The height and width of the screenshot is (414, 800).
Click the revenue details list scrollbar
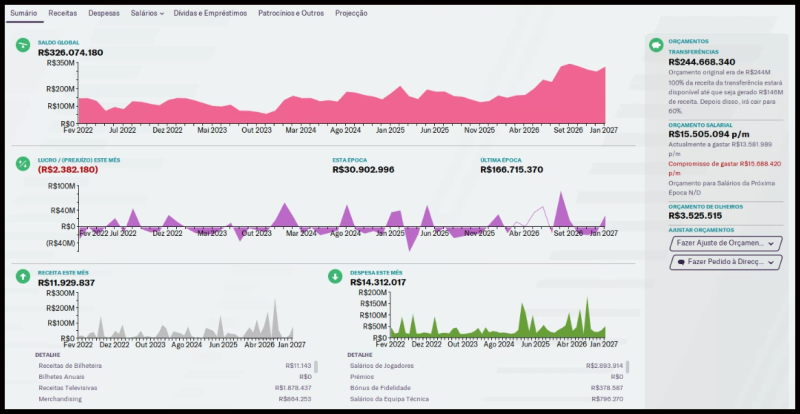tap(317, 366)
